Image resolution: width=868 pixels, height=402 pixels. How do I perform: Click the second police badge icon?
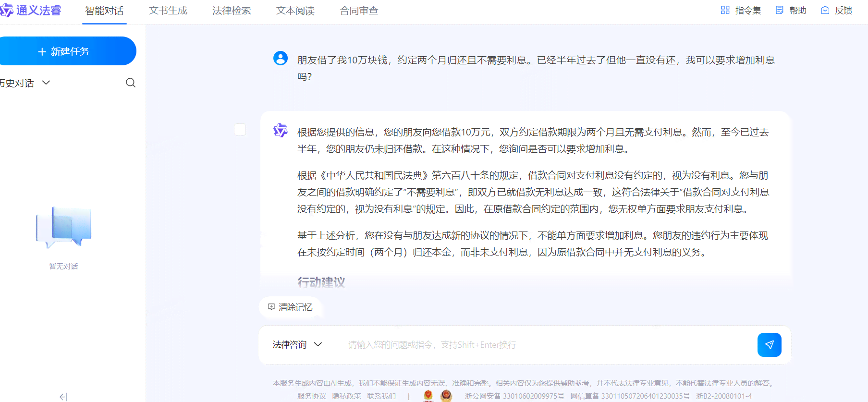click(446, 395)
